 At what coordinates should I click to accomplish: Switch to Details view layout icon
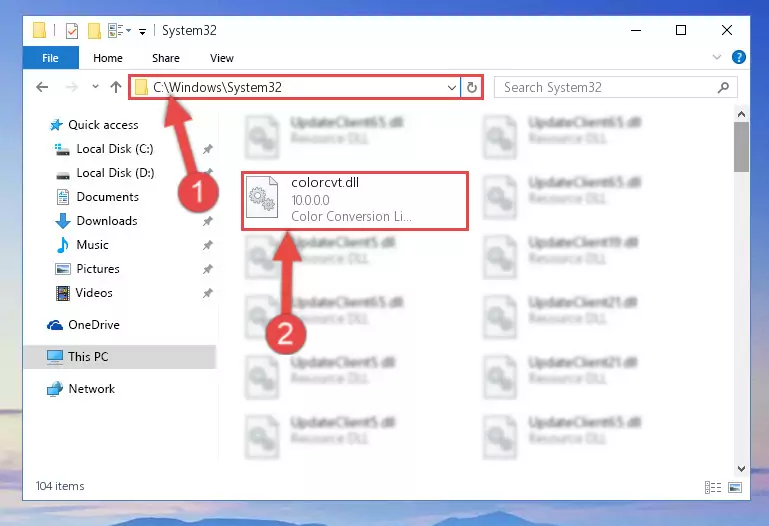pos(713,487)
